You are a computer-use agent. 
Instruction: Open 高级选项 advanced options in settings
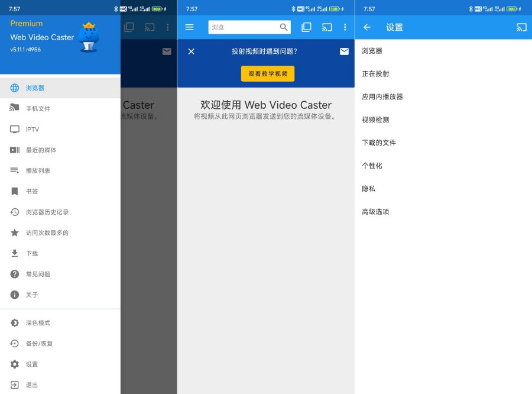[x=377, y=211]
